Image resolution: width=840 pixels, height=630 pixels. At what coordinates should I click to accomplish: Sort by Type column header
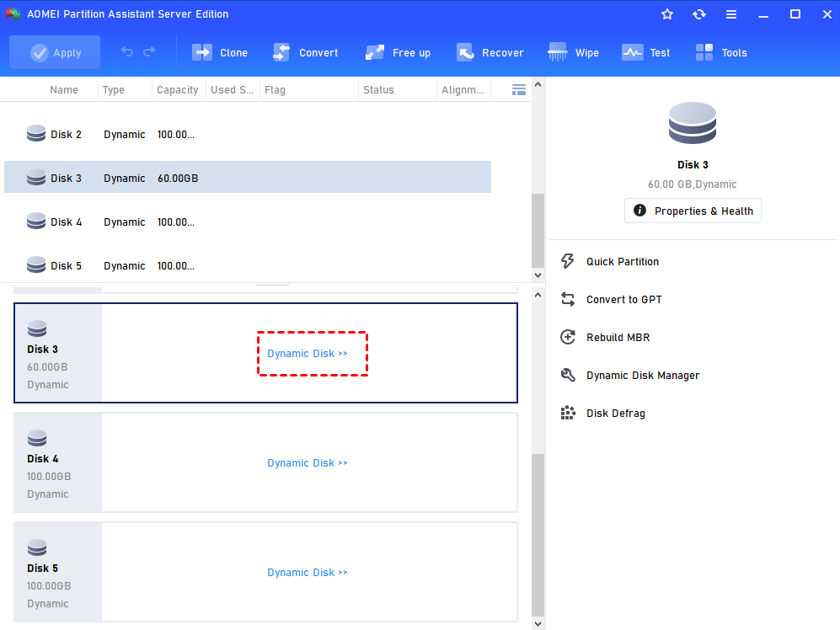point(114,90)
